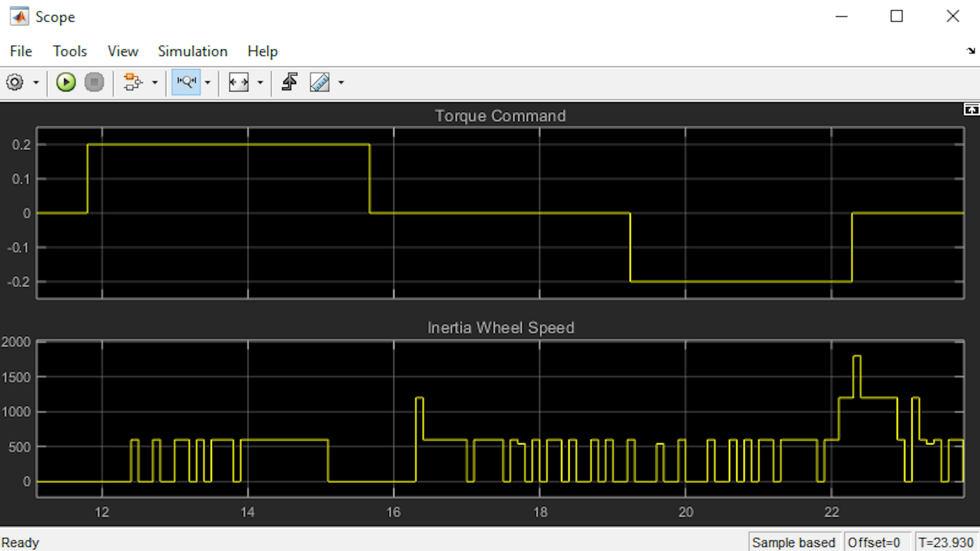Click the 22 time-axis tick label
The height and width of the screenshot is (551, 980).
832,512
